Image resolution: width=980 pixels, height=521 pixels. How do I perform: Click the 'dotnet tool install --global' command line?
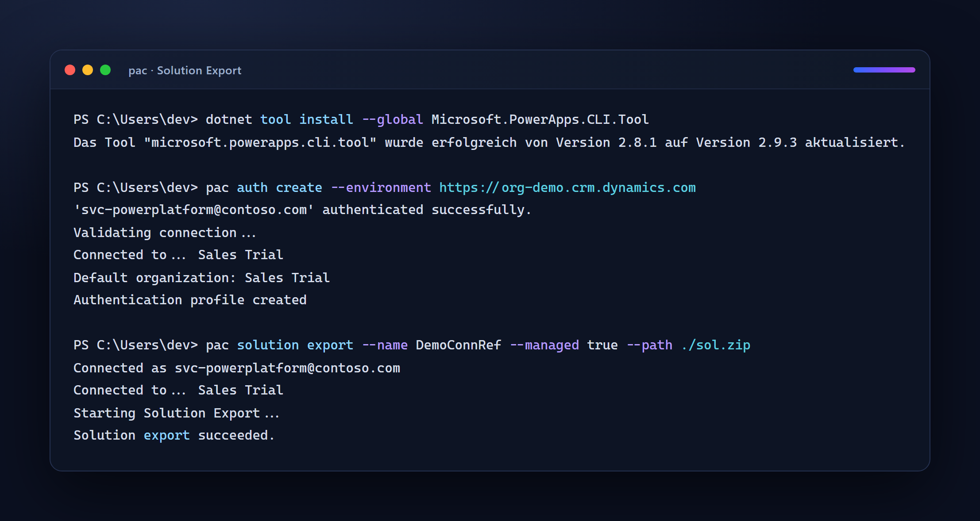[361, 119]
